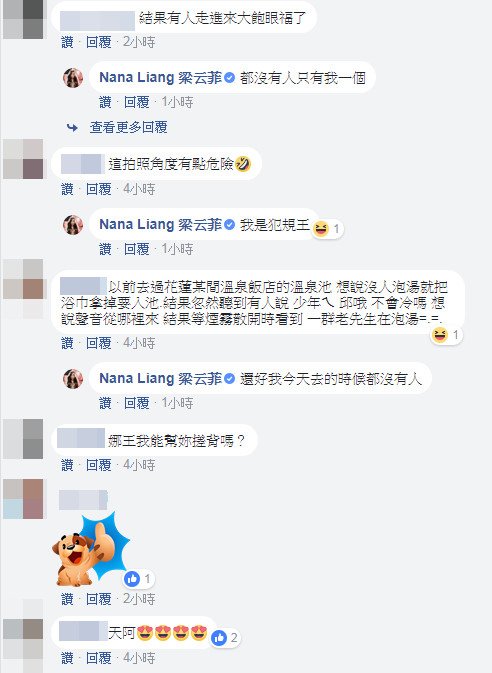Screen dimensions: 492x673
Task: Expand 查看更多回覆 replies
Action: click(128, 127)
